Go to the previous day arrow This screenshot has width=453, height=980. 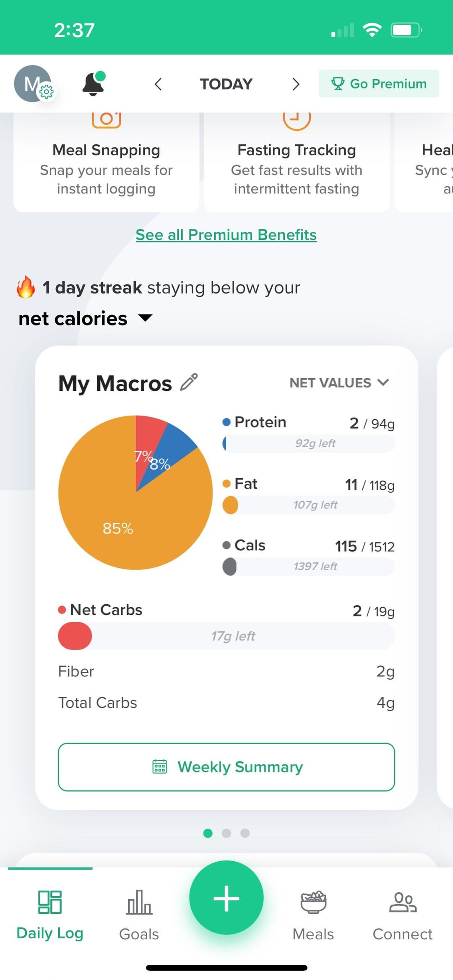pos(158,84)
